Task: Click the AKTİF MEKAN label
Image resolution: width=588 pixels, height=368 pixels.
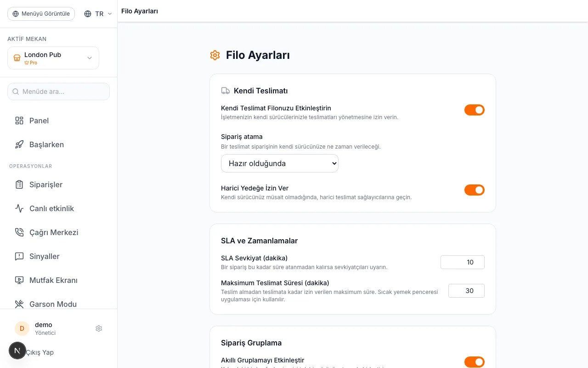Action: 27,39
